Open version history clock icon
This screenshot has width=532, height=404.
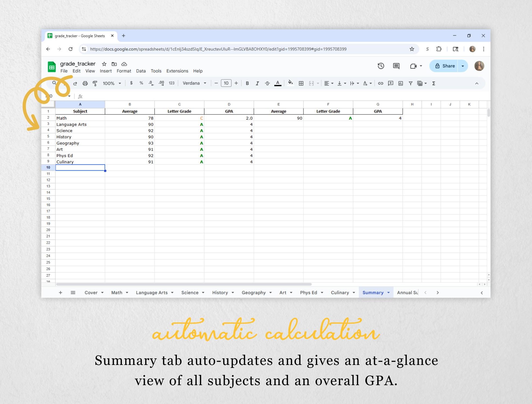[x=381, y=66]
